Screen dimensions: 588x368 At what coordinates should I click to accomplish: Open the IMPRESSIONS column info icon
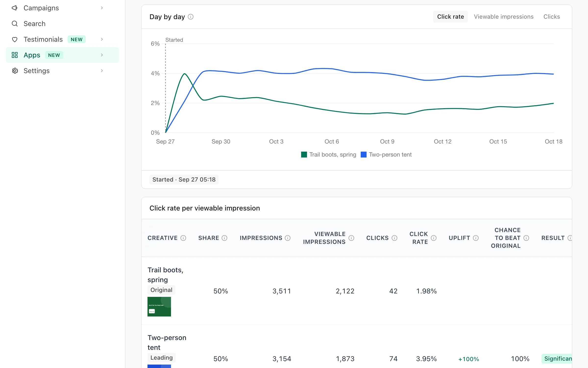tap(288, 238)
